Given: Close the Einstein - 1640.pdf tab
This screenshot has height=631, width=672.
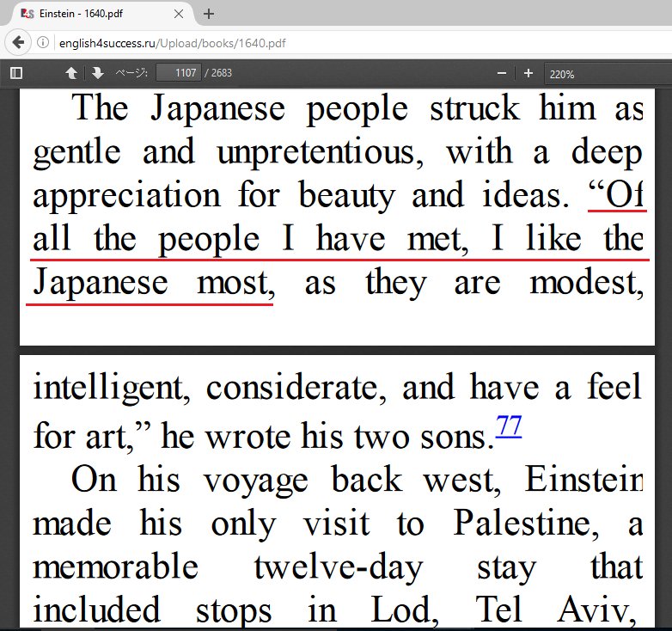Looking at the screenshot, I should pyautogui.click(x=179, y=14).
